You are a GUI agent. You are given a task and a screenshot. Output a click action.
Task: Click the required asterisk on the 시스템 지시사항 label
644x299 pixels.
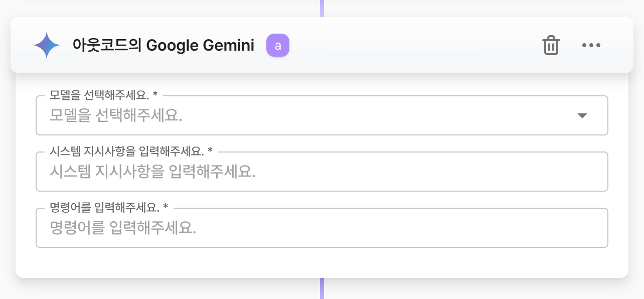pos(210,151)
